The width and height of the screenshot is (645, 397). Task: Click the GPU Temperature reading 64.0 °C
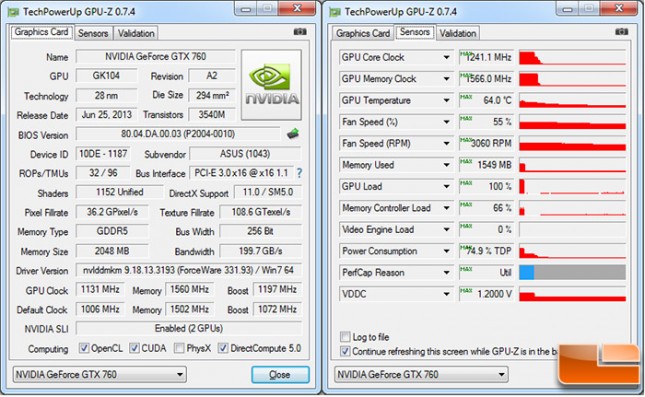[487, 100]
